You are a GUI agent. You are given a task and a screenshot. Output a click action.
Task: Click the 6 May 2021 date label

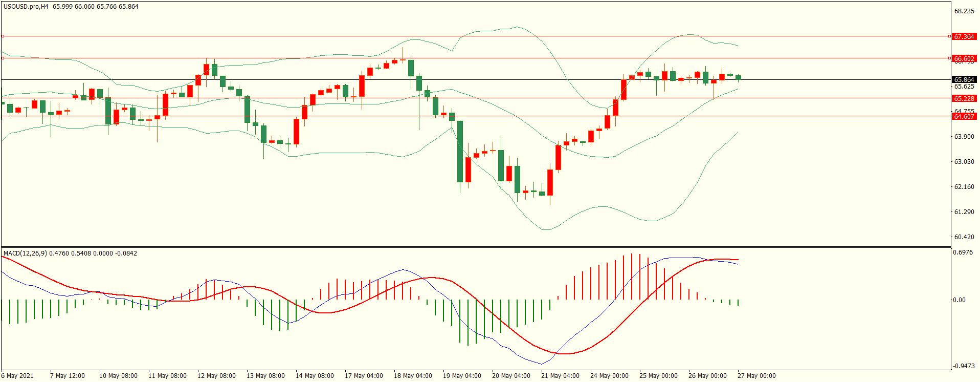click(17, 376)
